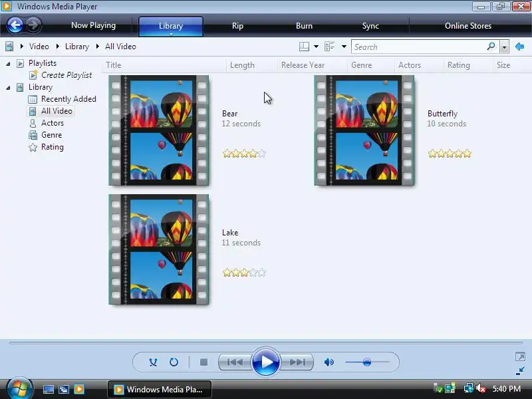Click the view options icon
The width and height of the screenshot is (532, 399).
(x=329, y=47)
